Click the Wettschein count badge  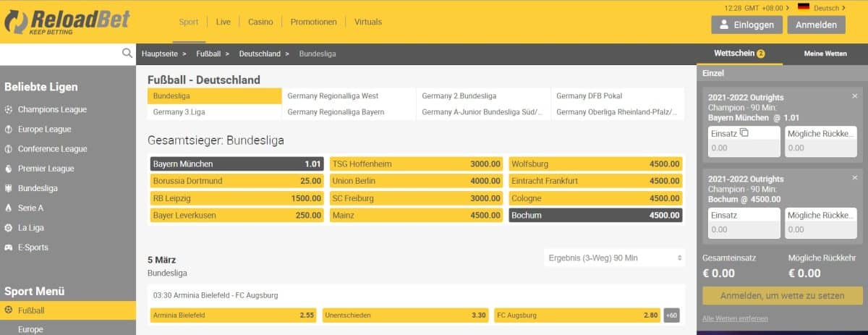point(761,54)
